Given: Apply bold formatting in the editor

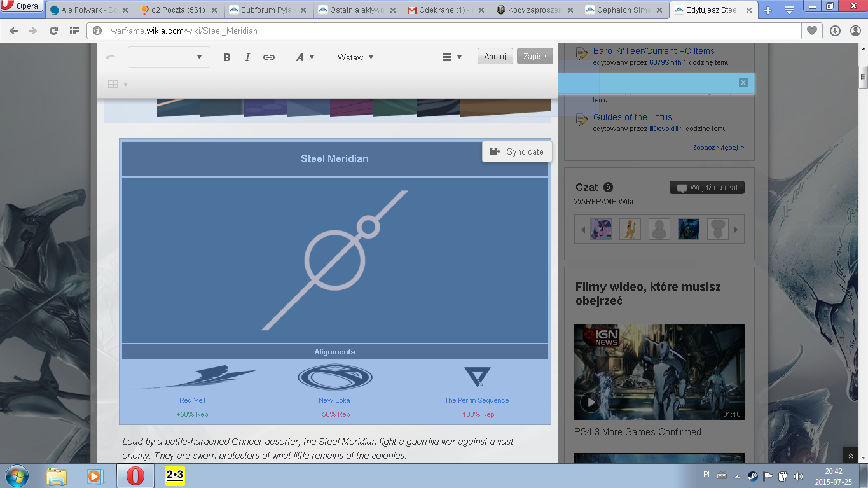Looking at the screenshot, I should pos(227,57).
